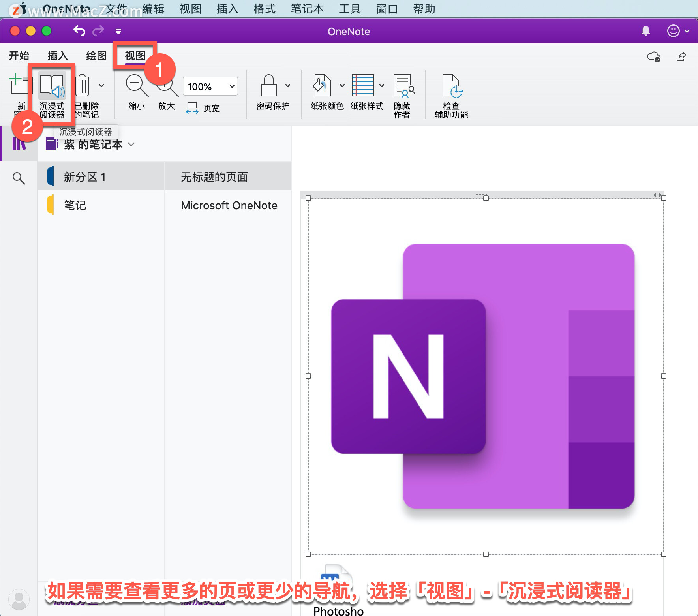The height and width of the screenshot is (616, 698).
Task: Click the share icon
Action: (681, 56)
